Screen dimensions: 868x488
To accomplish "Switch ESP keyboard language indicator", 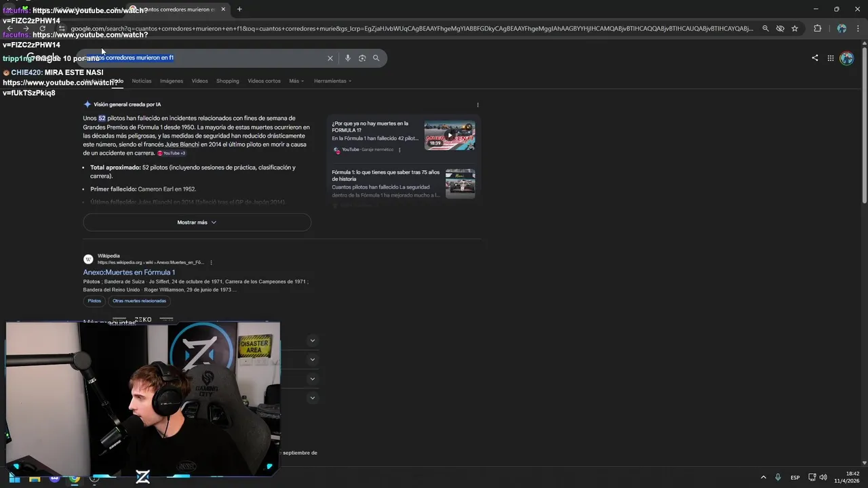I will (x=795, y=478).
